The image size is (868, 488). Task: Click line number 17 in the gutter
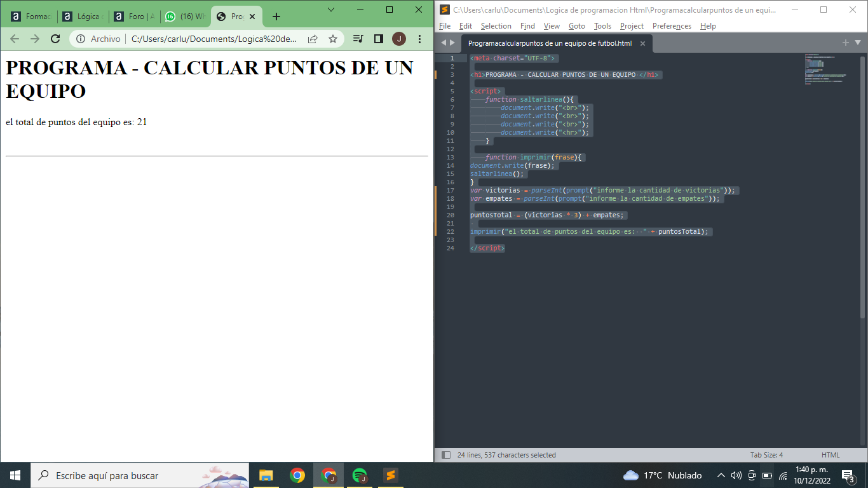[451, 190]
